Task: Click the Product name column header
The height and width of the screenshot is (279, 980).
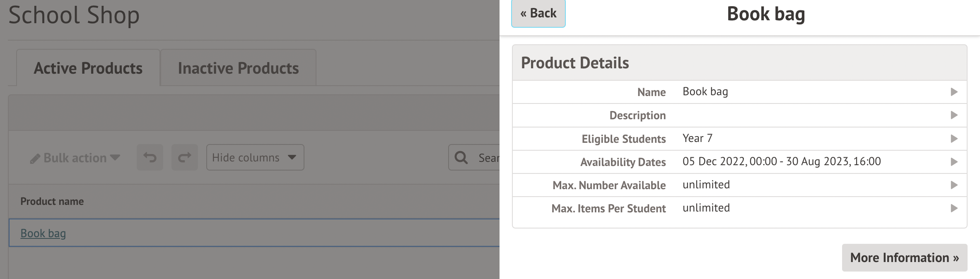Action: [52, 202]
